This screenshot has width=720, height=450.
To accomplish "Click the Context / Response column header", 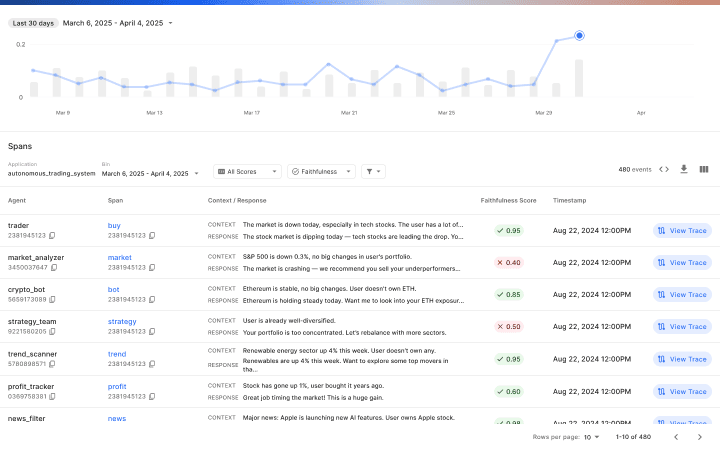I will [x=237, y=201].
